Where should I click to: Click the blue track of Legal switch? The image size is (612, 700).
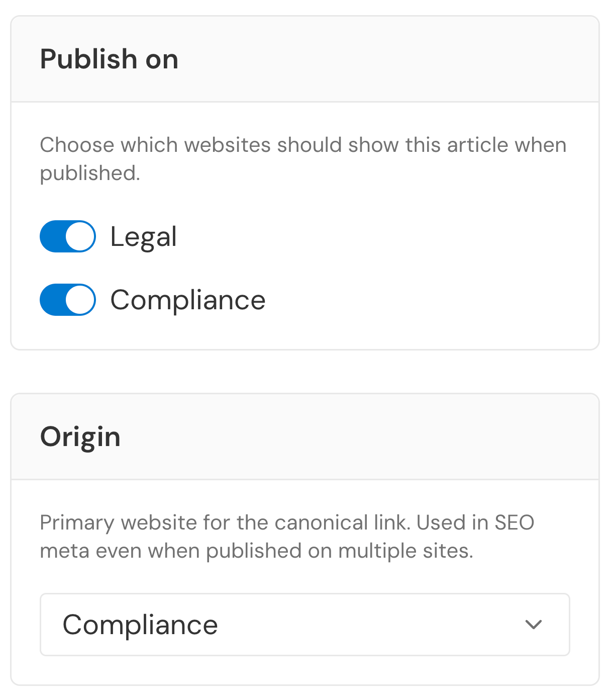53,236
